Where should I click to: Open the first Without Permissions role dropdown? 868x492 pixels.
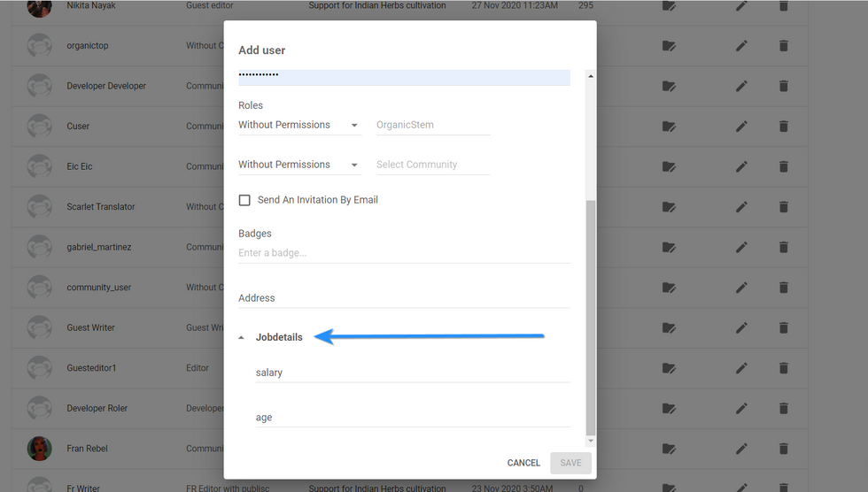[299, 125]
